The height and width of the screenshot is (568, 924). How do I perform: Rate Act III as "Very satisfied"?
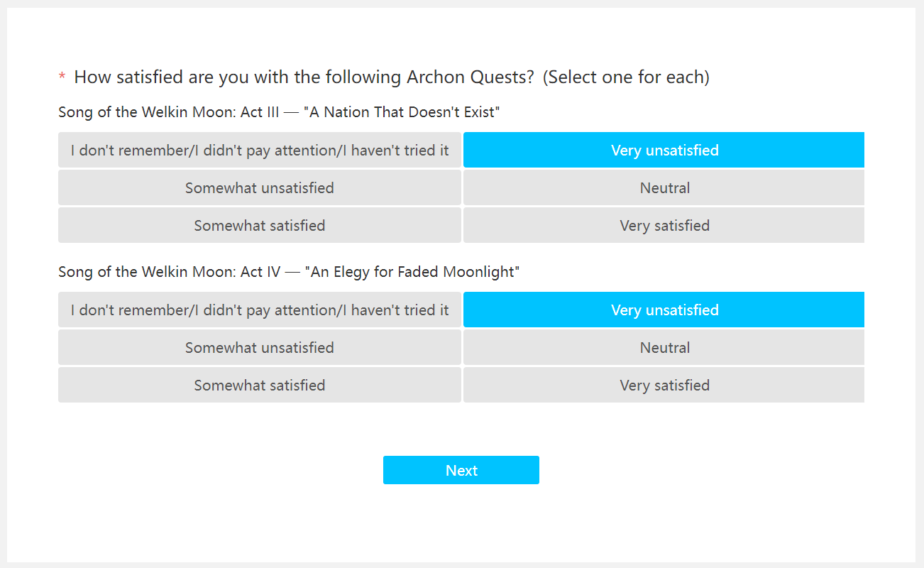tap(664, 226)
